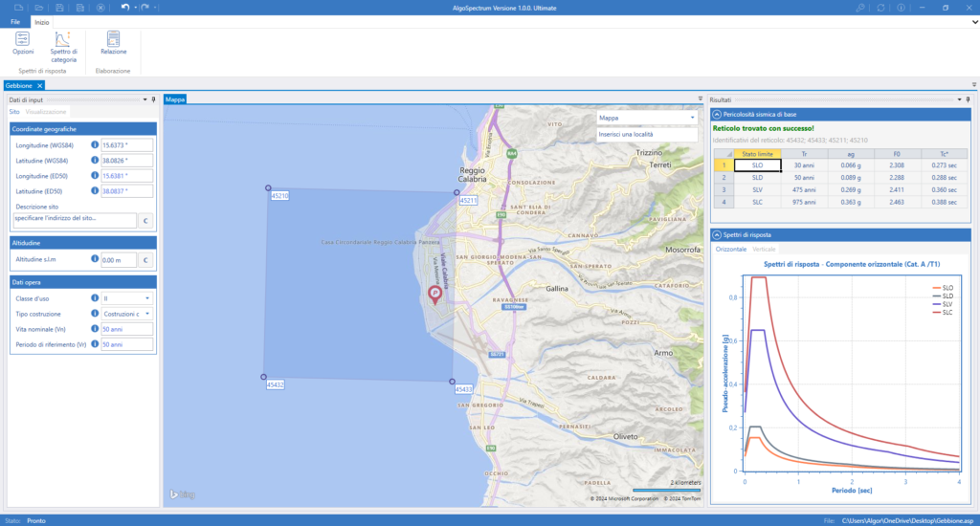This screenshot has height=526, width=980.
Task: Close the Gebbione document tab
Action: click(39, 85)
